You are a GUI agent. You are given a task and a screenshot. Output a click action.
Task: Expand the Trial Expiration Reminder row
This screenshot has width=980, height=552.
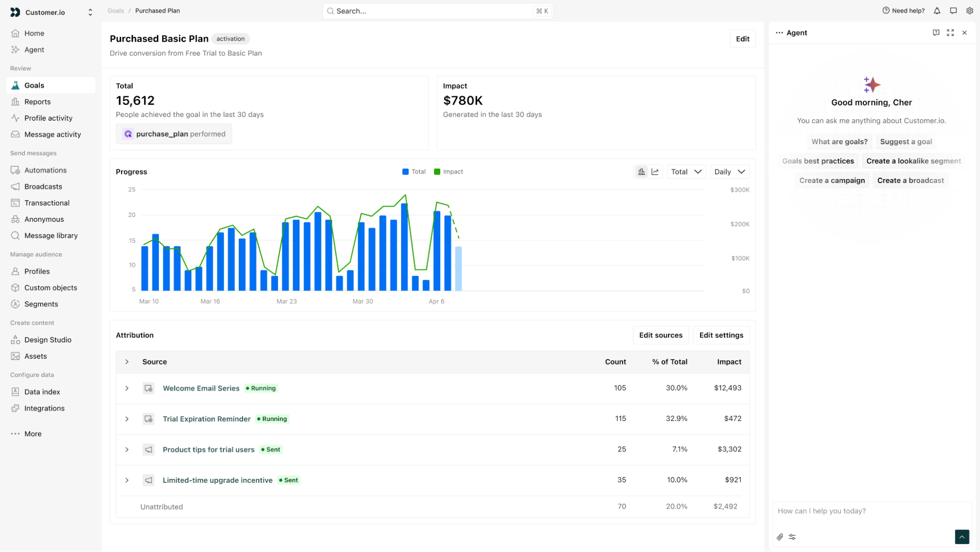127,419
